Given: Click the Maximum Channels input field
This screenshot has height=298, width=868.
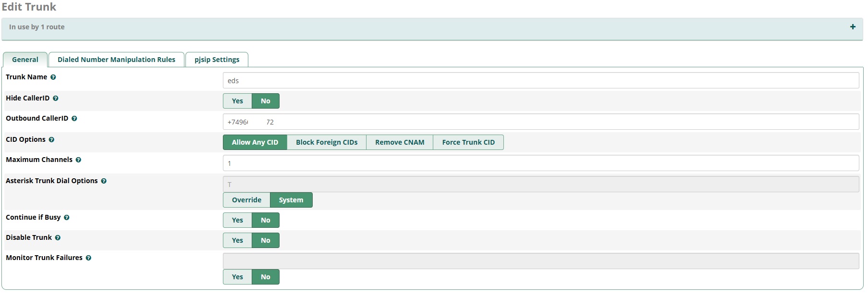Looking at the screenshot, I should pyautogui.click(x=540, y=163).
